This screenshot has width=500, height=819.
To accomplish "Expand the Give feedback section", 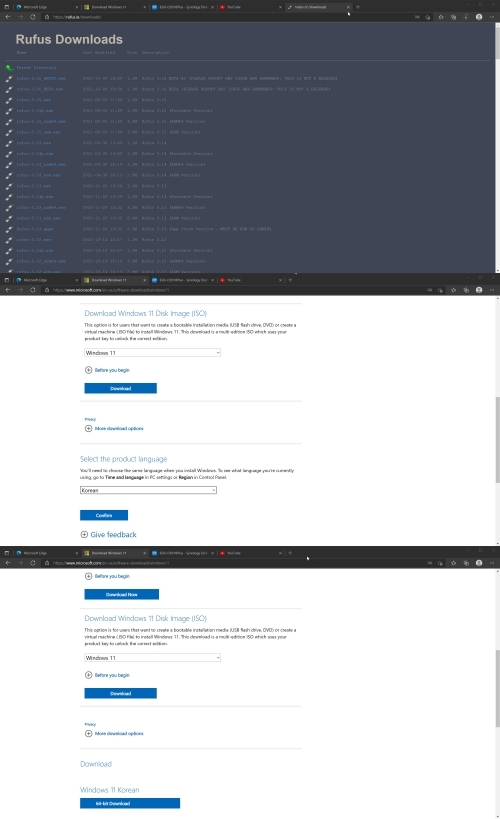I will (108, 534).
